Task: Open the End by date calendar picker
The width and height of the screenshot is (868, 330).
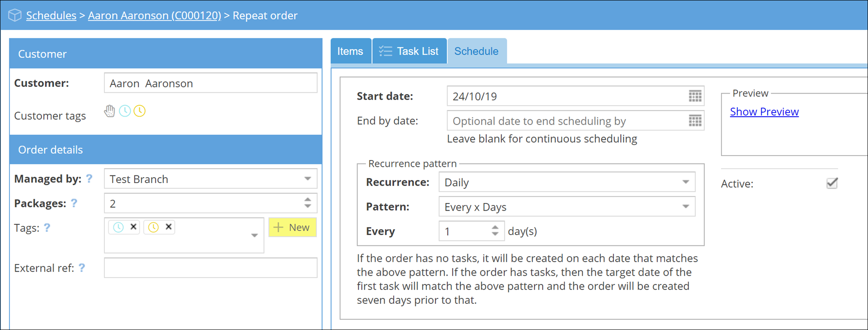Action: [695, 121]
